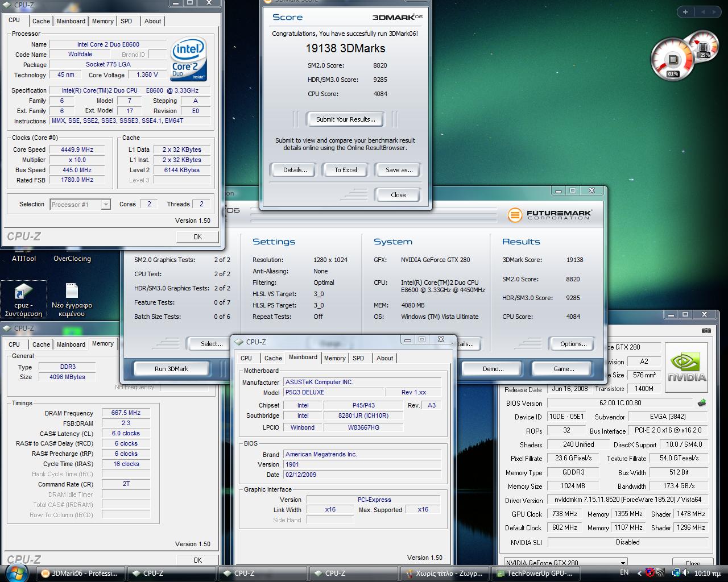Take a GPU-Z screenshot with the camera icon
This screenshot has width=728, height=582.
click(706, 330)
